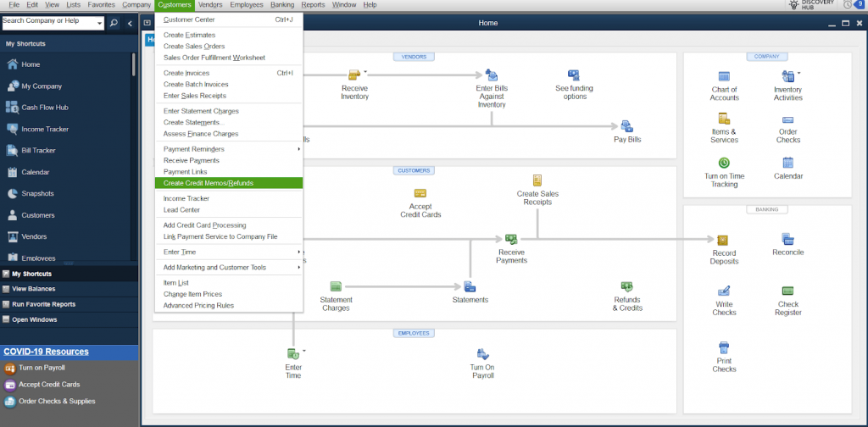The image size is (868, 427).
Task: Expand Inventory Activities dropdown arrow
Action: (x=798, y=73)
